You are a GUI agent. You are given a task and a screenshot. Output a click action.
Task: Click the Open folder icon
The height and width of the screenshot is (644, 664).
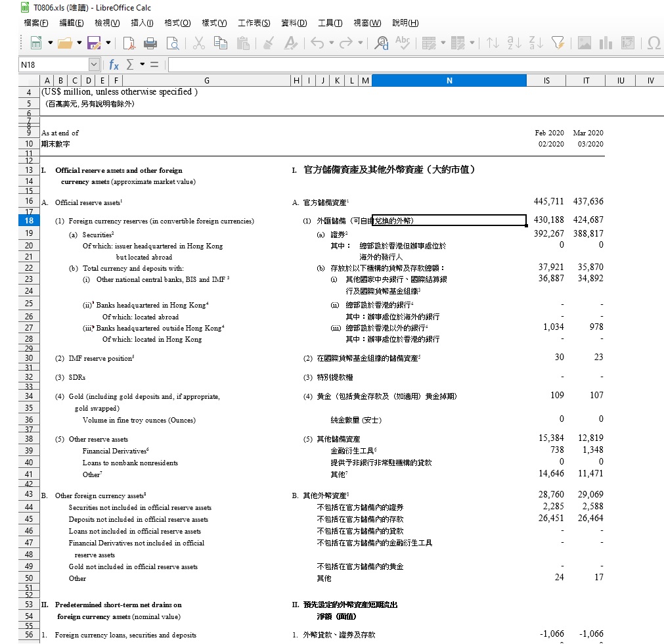(x=65, y=43)
